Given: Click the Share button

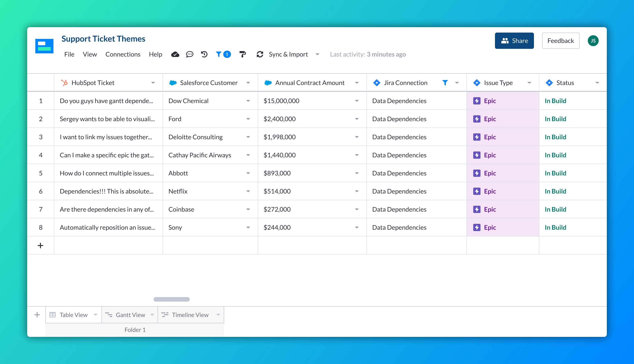Looking at the screenshot, I should (x=514, y=40).
